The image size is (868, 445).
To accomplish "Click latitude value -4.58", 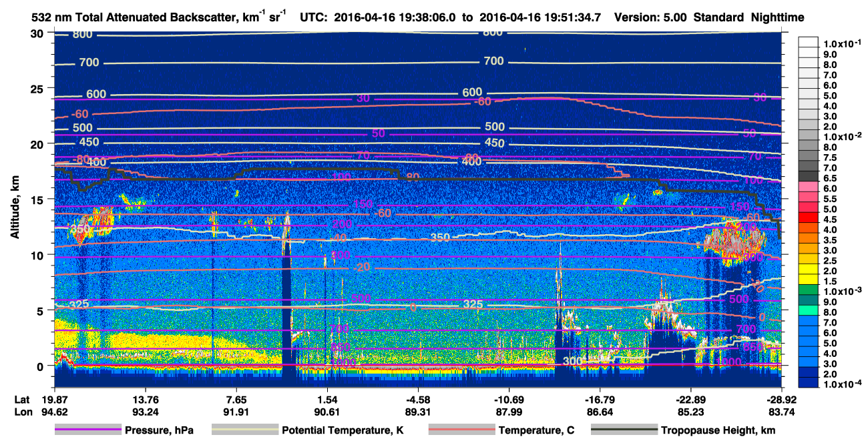I will click(417, 400).
